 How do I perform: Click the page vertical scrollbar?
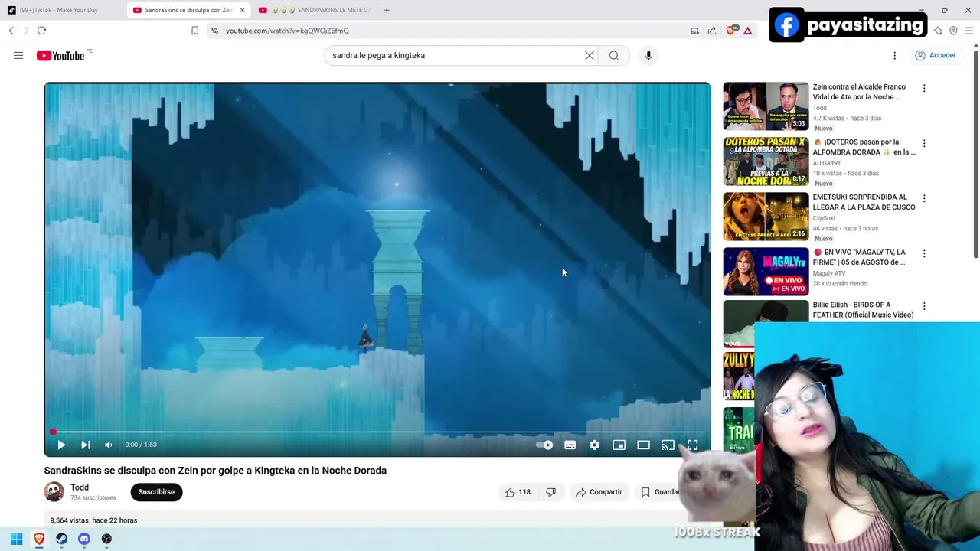coord(975,153)
